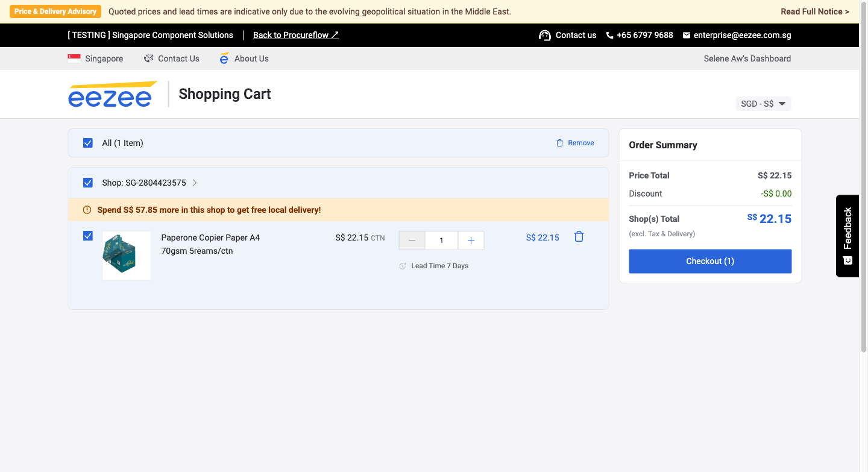The image size is (868, 472).
Task: Follow the Back to Procureflow link
Action: pos(296,35)
